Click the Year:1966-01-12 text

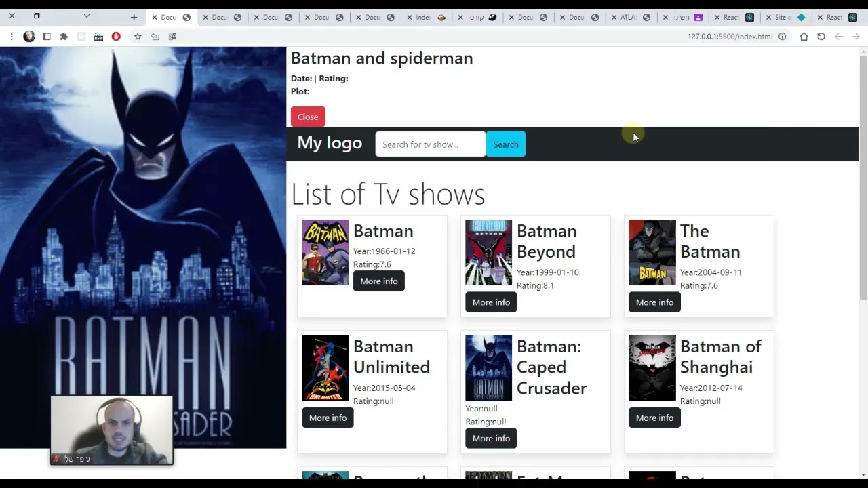click(x=384, y=251)
